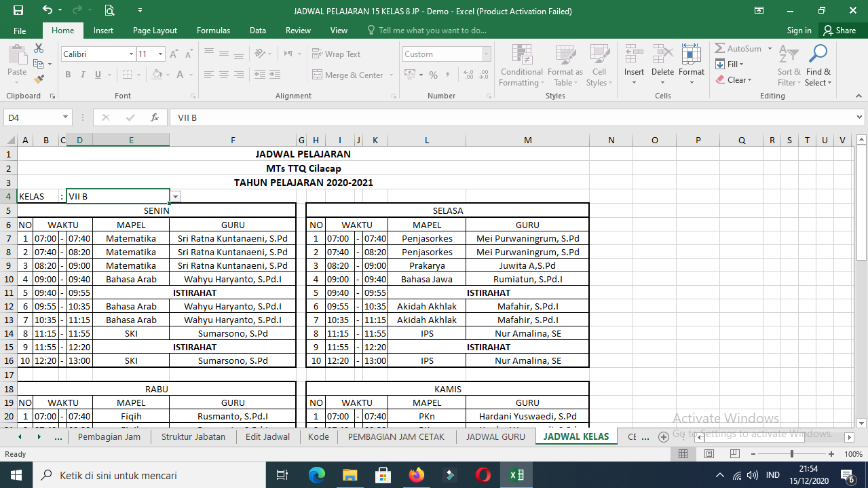
Task: Click Merge & Center button
Action: [x=348, y=75]
